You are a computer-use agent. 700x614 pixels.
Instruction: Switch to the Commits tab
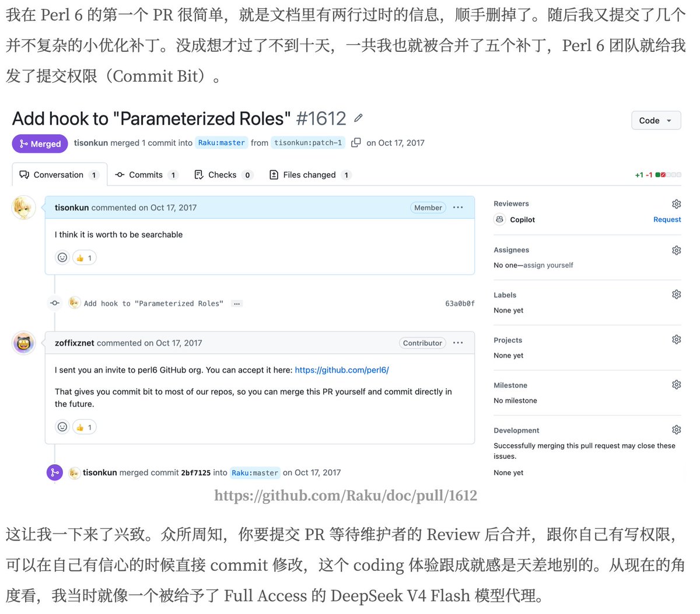pyautogui.click(x=146, y=174)
